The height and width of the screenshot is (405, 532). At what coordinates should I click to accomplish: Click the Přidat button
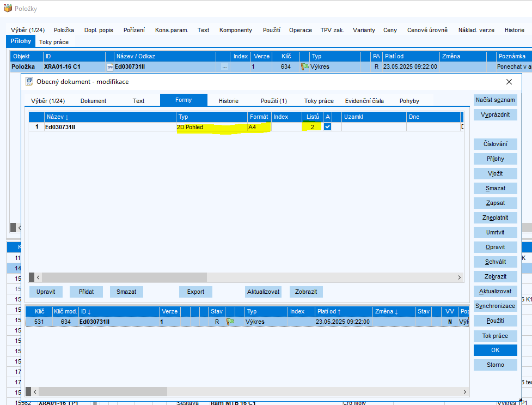[86, 292]
